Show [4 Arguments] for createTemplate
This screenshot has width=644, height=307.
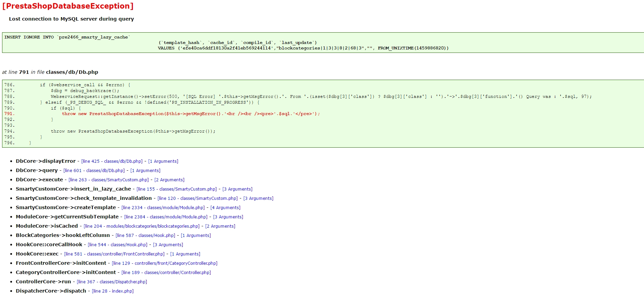point(225,208)
